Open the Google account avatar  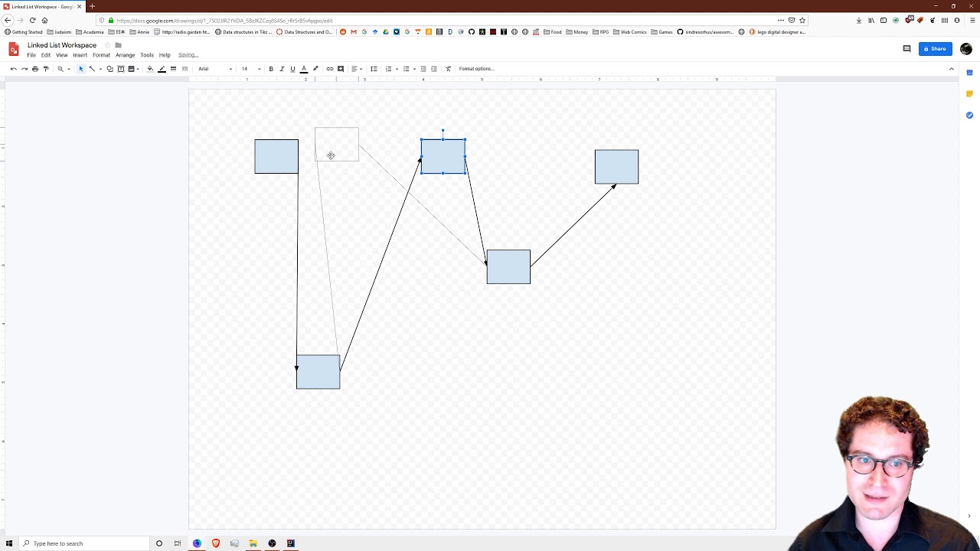(966, 49)
